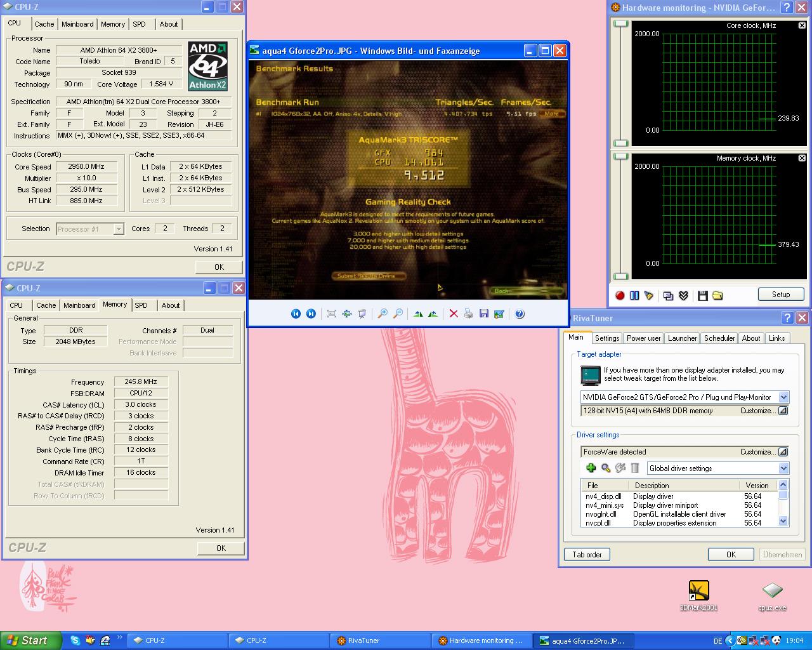Viewport: 812px width, 650px height.
Task: Open log folder icon in Hardware monitoring
Action: pos(717,295)
